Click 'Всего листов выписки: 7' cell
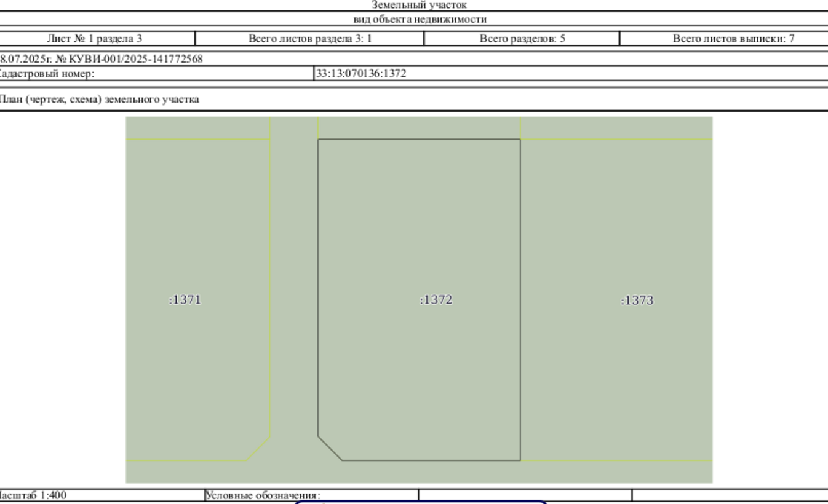The image size is (828, 504). 724,39
